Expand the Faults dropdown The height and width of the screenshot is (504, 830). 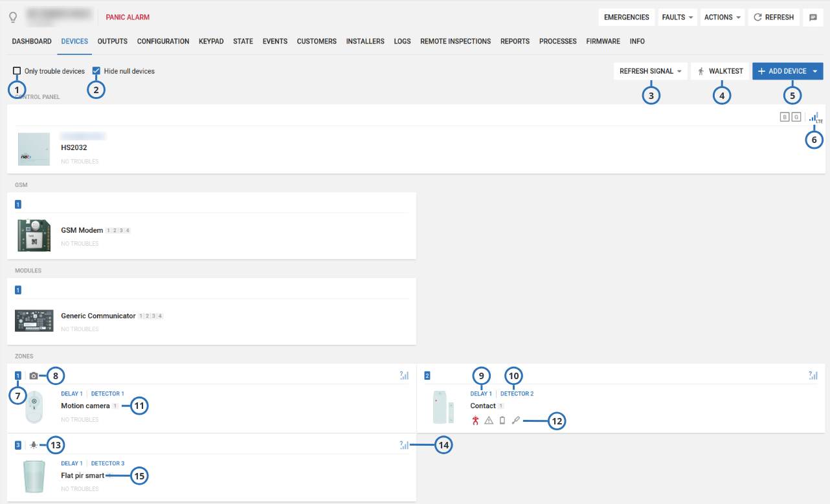tap(678, 17)
